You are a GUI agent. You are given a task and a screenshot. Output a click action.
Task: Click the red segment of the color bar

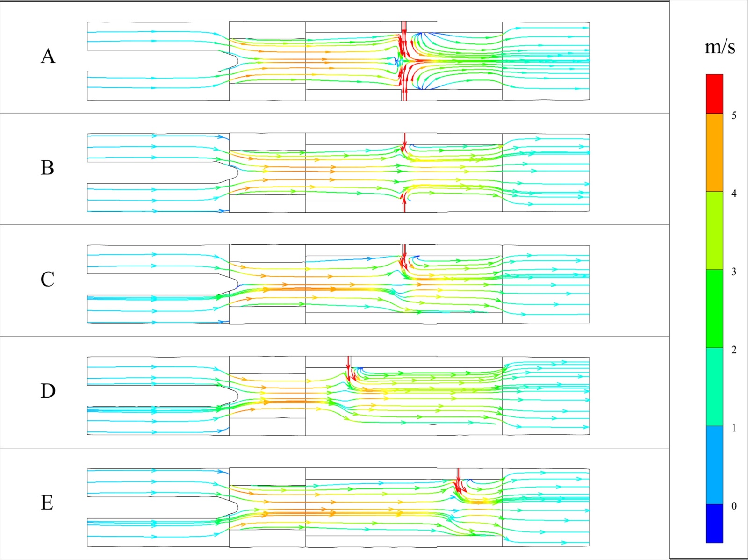click(714, 94)
